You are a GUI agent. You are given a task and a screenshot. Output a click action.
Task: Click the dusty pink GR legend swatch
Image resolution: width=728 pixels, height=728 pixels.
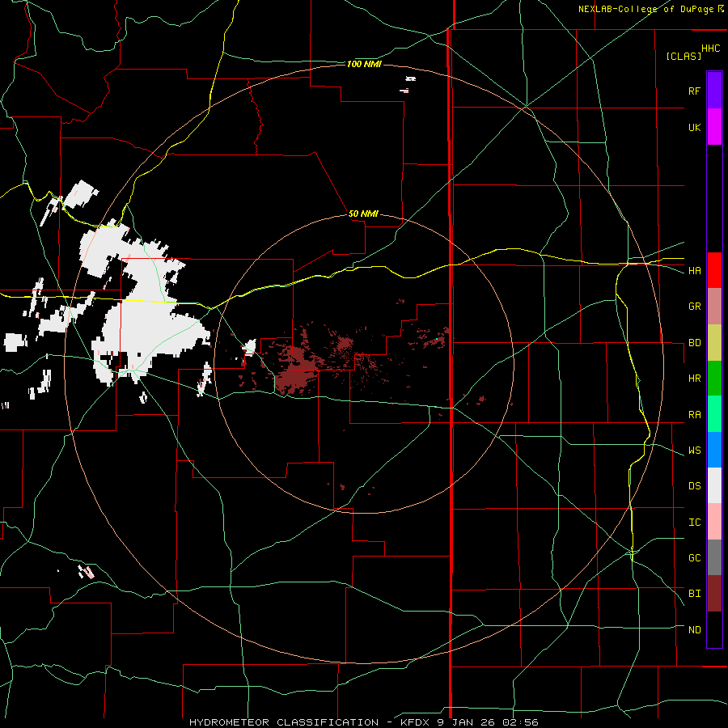coord(714,307)
